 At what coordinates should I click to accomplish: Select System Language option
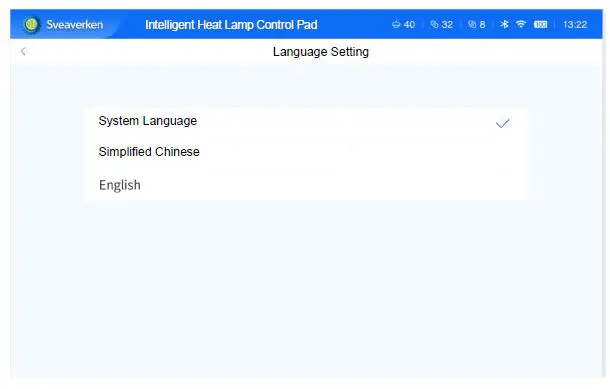(x=306, y=122)
